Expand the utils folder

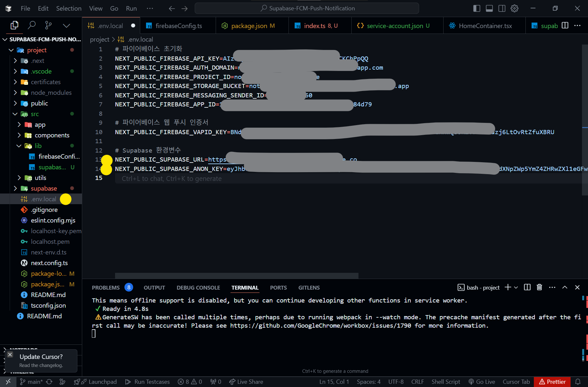point(41,178)
